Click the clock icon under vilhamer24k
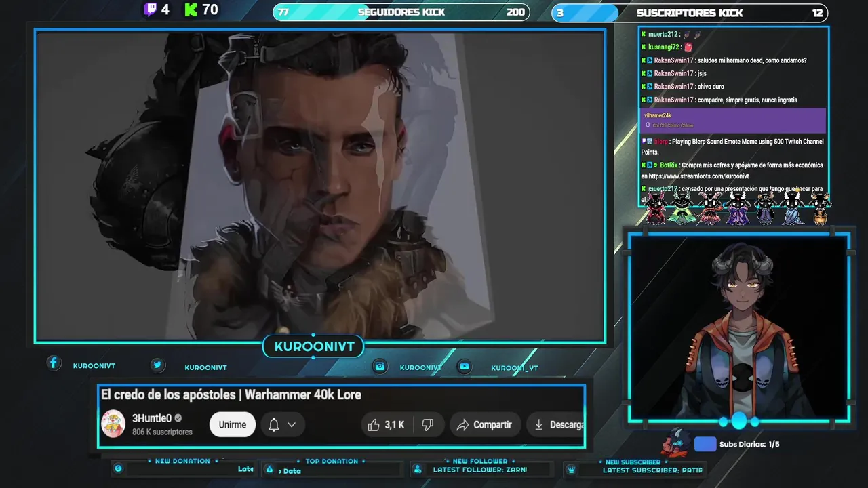Screen dimensions: 868x488 pos(648,125)
